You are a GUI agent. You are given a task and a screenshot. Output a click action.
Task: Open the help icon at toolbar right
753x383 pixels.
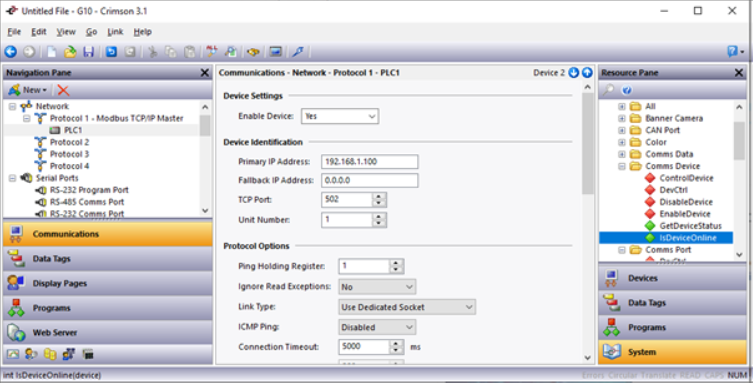pos(733,51)
